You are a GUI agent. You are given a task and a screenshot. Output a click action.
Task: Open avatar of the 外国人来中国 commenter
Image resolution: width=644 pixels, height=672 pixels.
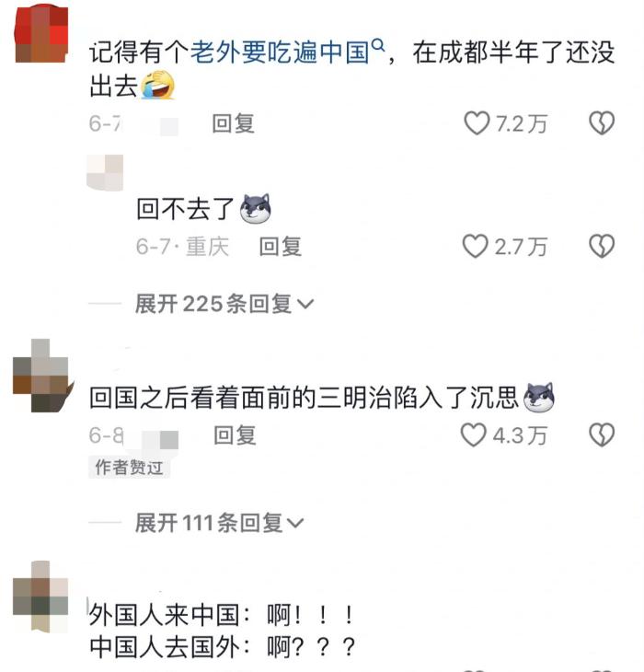click(x=40, y=597)
